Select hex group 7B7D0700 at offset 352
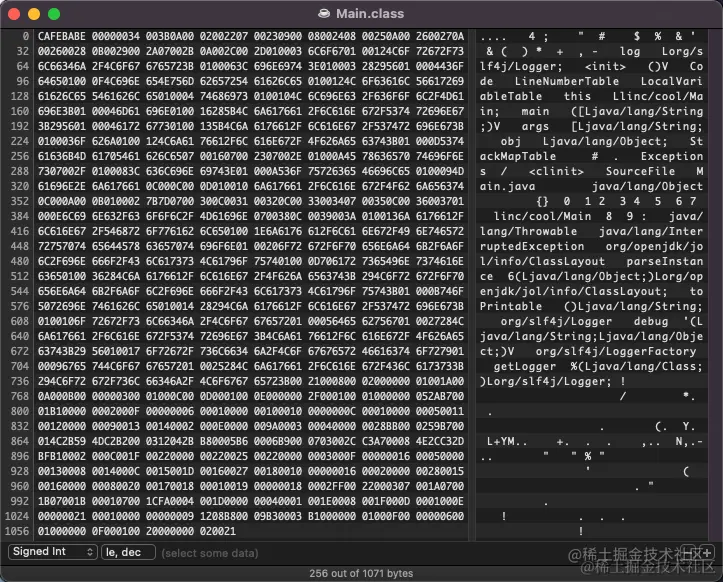The width and height of the screenshot is (723, 582). coord(170,201)
